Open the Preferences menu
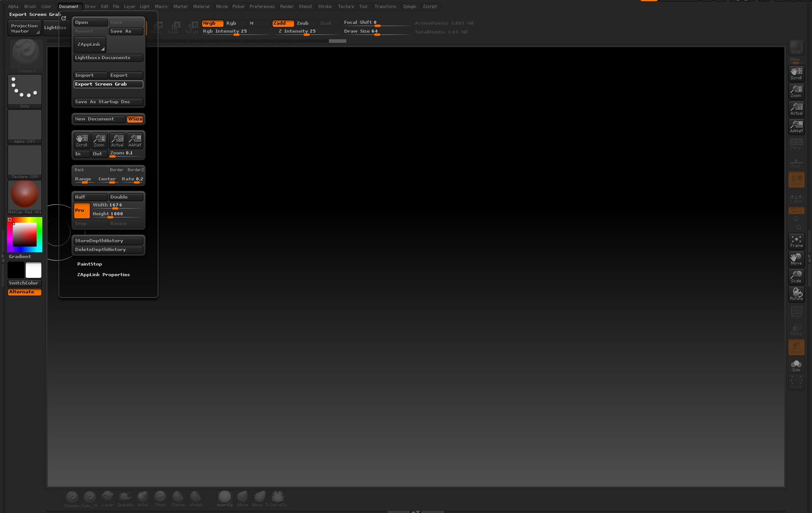Image resolution: width=812 pixels, height=513 pixels. click(262, 7)
